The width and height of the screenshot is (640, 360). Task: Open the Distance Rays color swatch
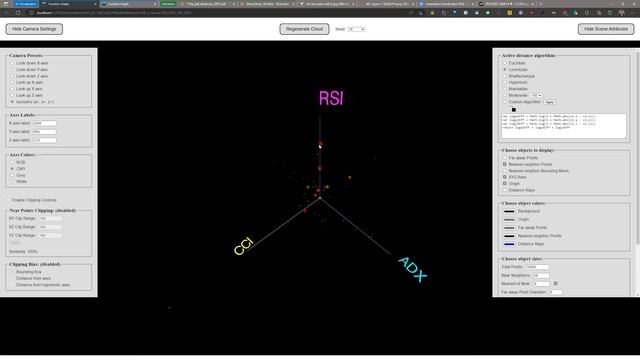(x=509, y=244)
